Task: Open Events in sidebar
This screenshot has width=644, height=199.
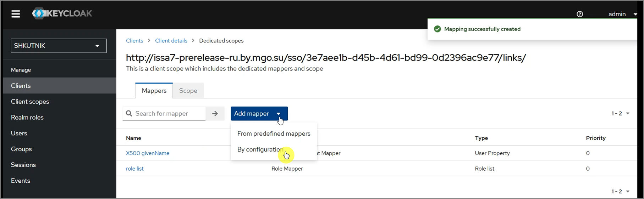Action: point(60,181)
